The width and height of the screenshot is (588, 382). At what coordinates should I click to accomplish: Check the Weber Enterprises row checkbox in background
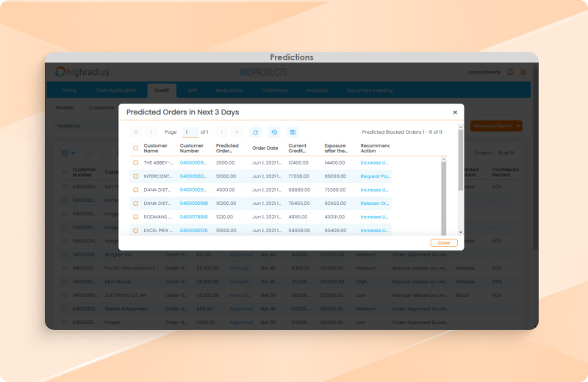65,309
